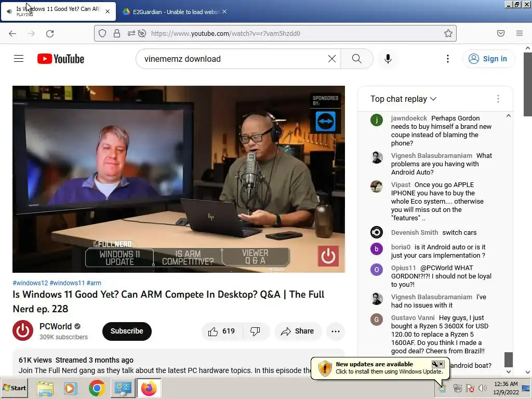Open the Windows Start menu
Screen dimensions: 532x399
click(14, 388)
